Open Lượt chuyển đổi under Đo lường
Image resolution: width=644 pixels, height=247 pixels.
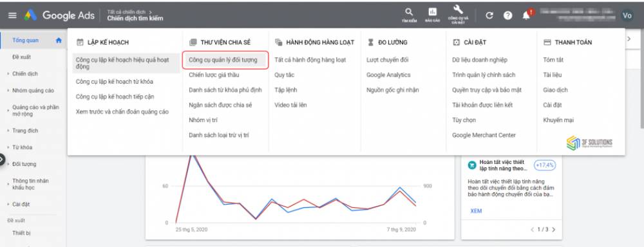point(387,60)
